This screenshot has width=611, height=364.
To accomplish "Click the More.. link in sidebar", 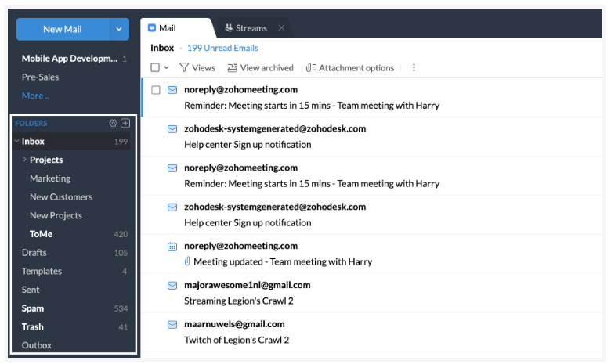I will (x=35, y=96).
